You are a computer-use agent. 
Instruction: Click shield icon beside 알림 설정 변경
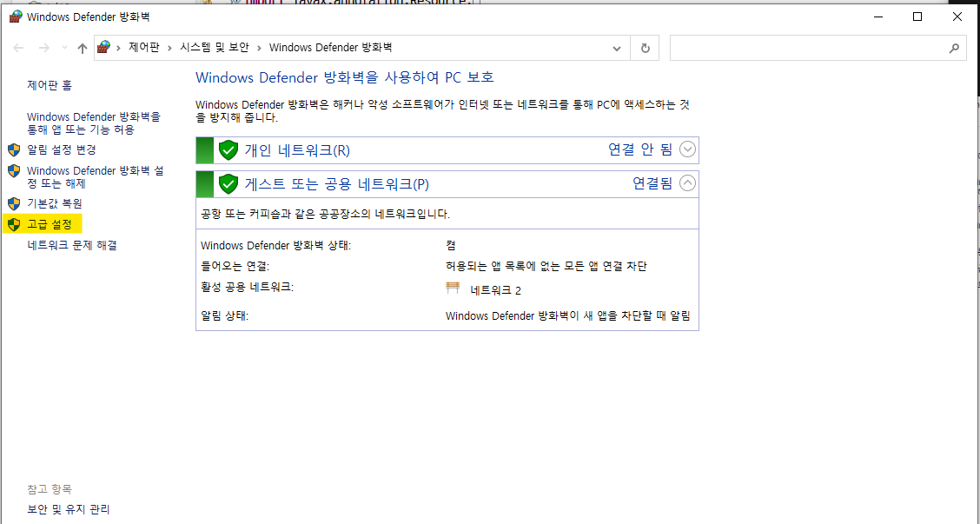click(14, 150)
